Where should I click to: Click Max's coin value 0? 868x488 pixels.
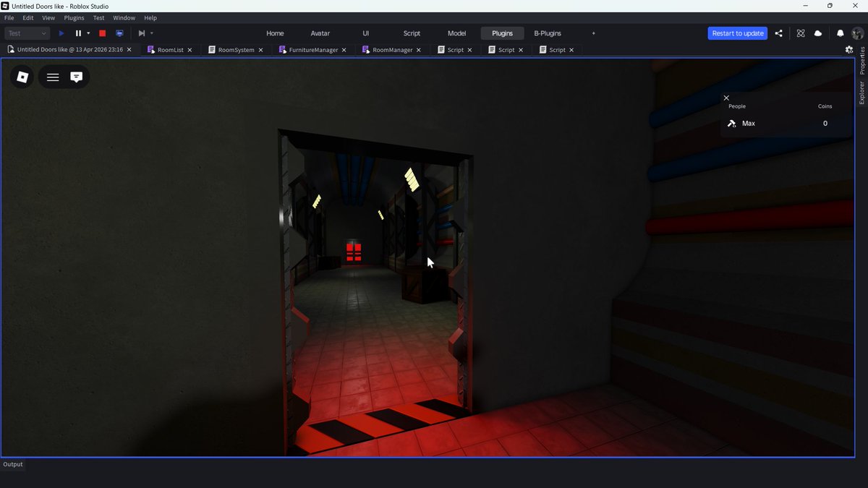click(825, 124)
